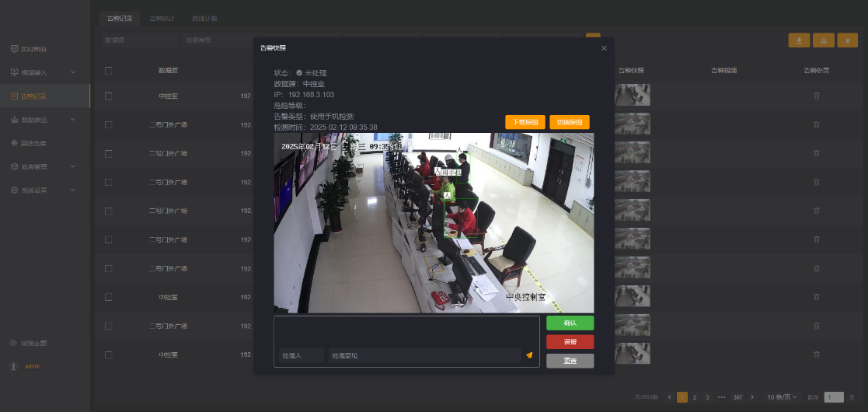868x412 pixels.
Task: Click the admin user avatar icon
Action: (13, 366)
